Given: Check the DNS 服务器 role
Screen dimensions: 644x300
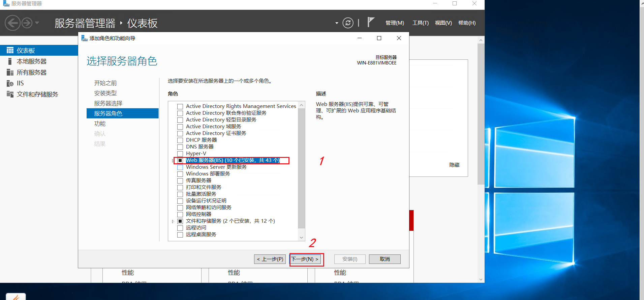Looking at the screenshot, I should (180, 147).
